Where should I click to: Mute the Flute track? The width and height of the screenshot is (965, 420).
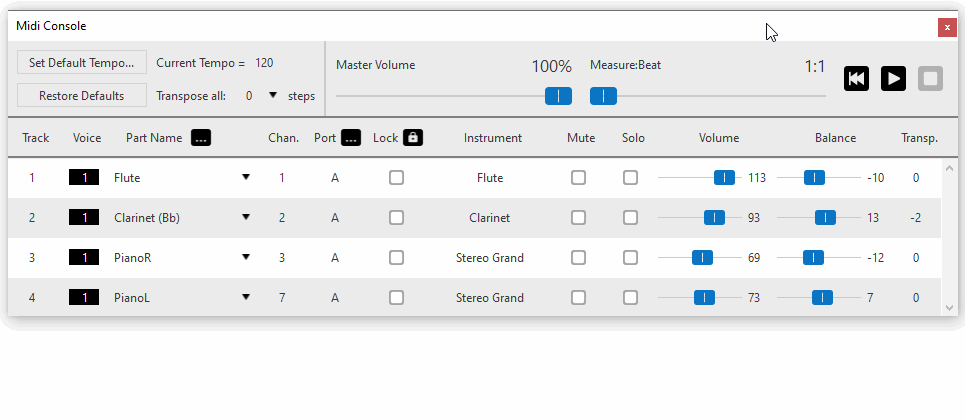[x=579, y=178]
